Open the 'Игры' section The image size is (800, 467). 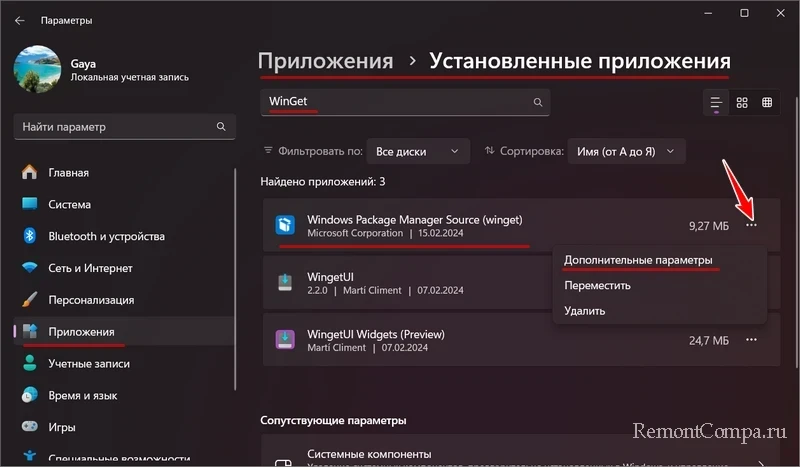[x=124, y=427]
